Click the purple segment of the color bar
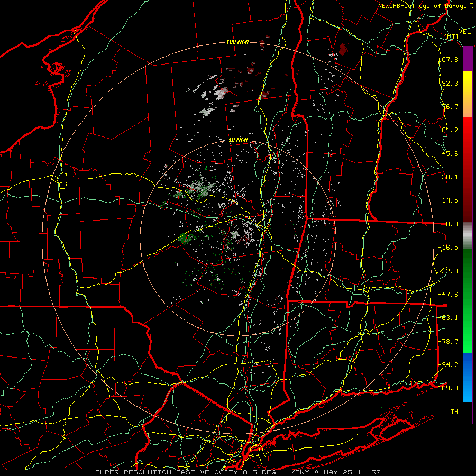Screen dimensions: 476x476 467,59
